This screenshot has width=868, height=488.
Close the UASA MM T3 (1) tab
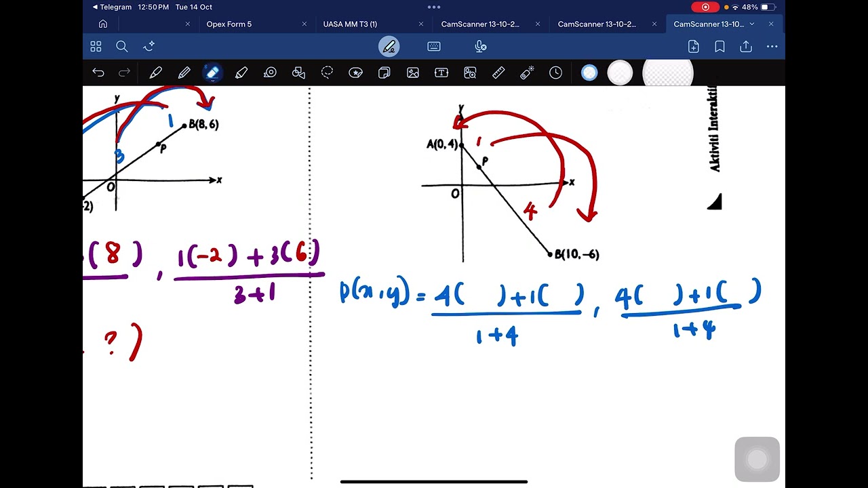pyautogui.click(x=421, y=24)
